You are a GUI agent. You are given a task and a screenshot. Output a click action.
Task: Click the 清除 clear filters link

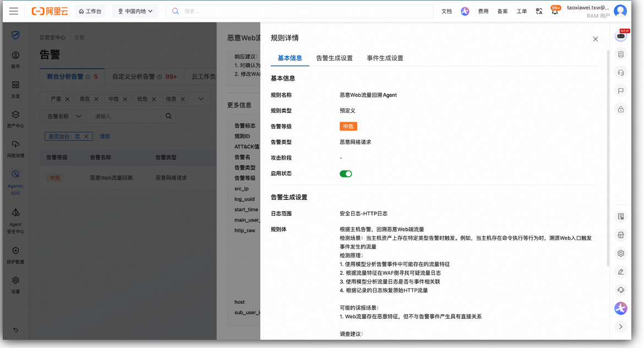click(105, 137)
